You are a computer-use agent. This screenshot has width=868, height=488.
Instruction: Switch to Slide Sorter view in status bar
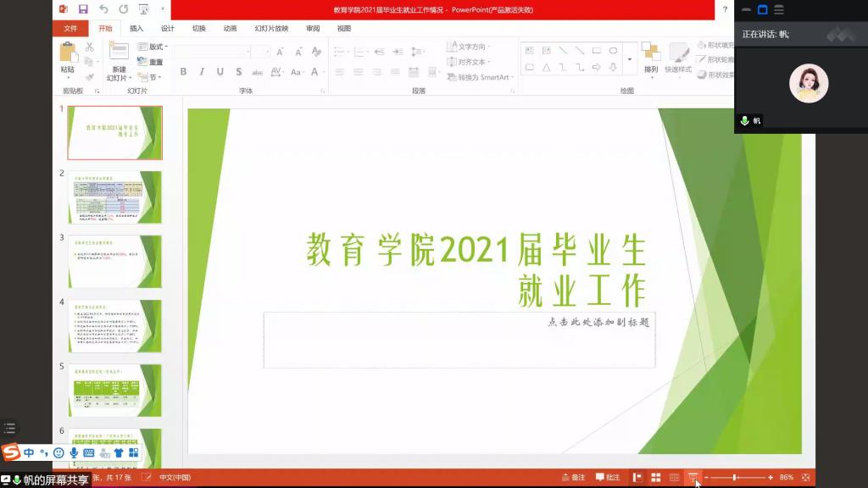[x=655, y=478]
